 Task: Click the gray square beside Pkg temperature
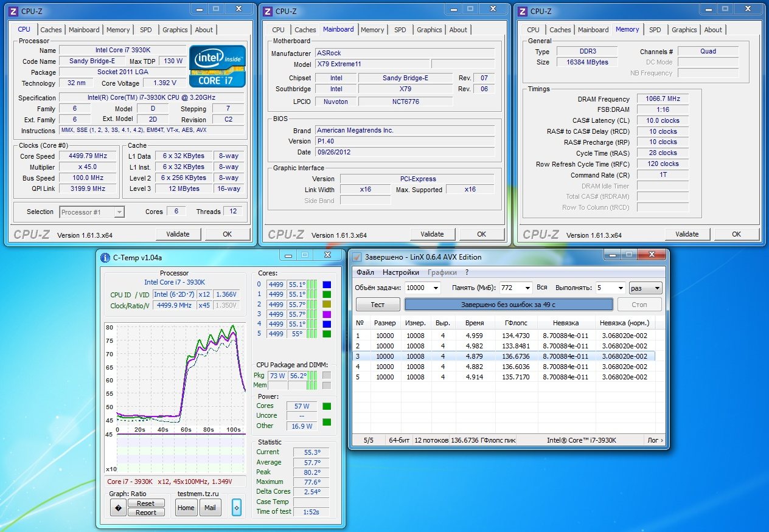[x=327, y=376]
